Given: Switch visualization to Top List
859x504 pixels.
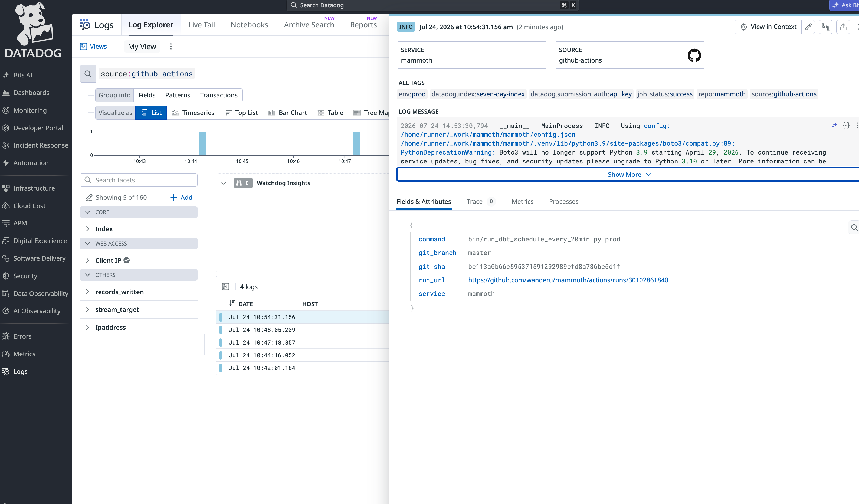Looking at the screenshot, I should coord(241,113).
